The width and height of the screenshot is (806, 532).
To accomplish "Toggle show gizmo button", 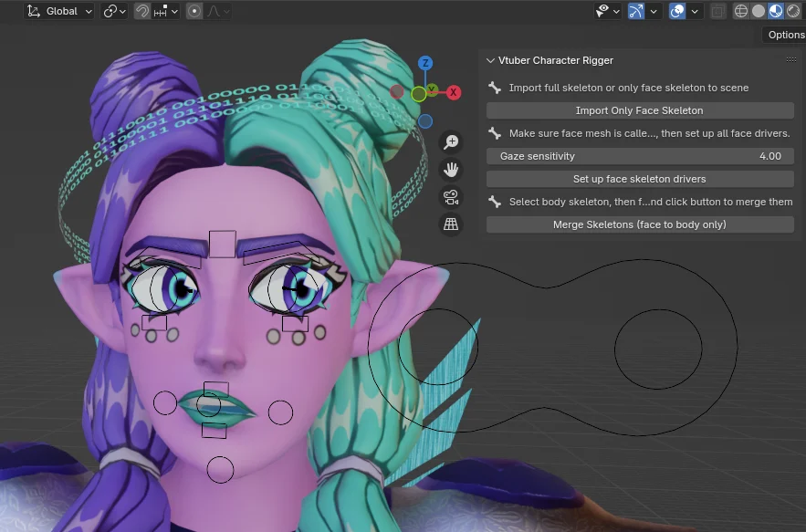I will pos(636,11).
